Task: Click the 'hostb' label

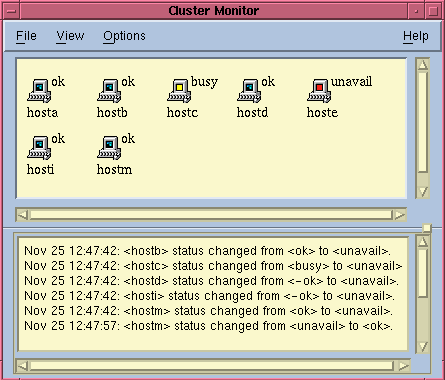Action: [x=112, y=113]
